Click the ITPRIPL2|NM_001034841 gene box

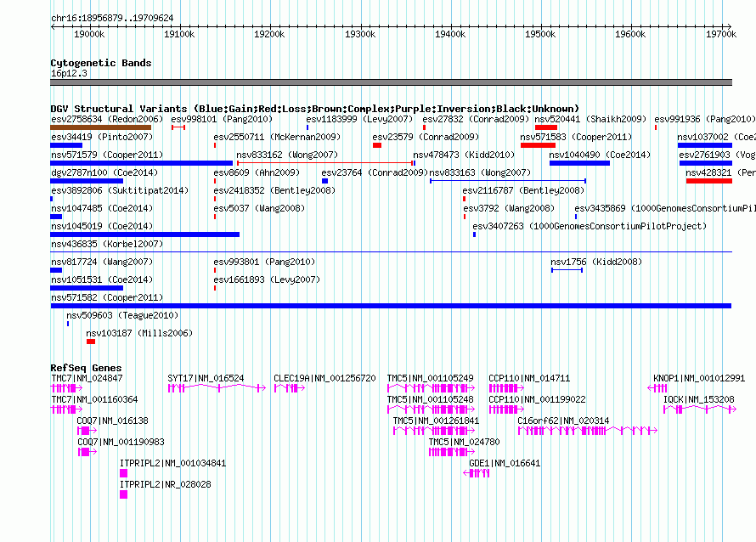(x=123, y=473)
